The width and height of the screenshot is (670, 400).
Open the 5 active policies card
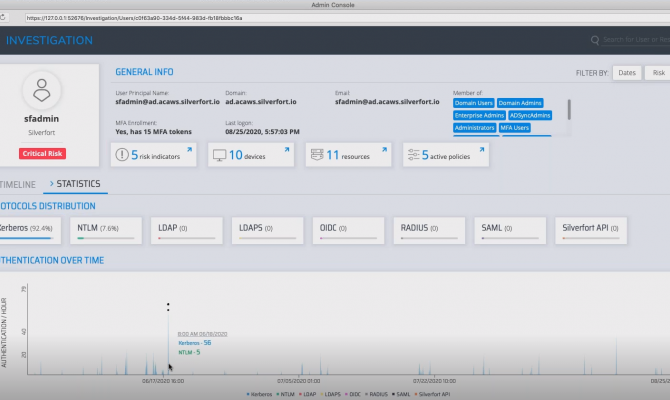(x=446, y=155)
